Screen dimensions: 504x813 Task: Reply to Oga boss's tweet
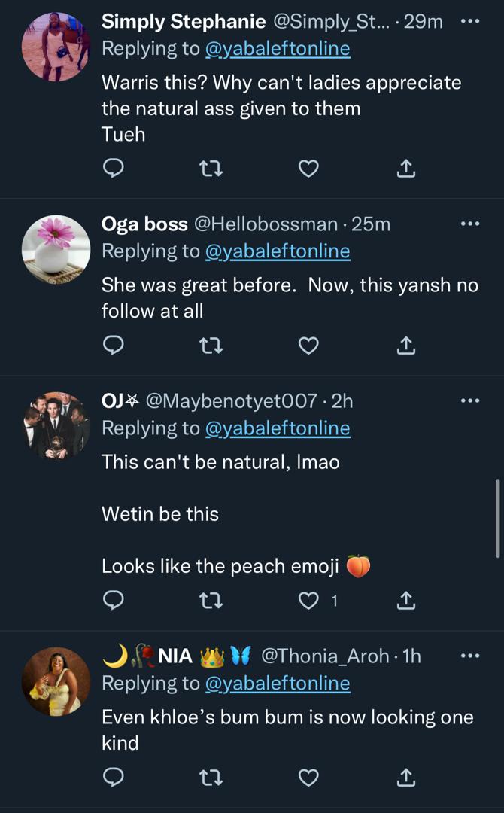click(x=113, y=345)
